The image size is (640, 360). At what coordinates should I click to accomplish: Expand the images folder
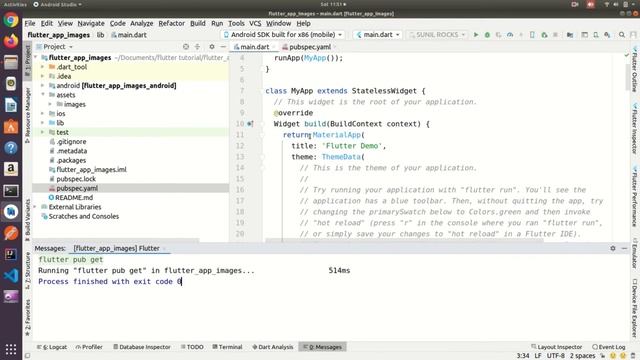(x=50, y=104)
